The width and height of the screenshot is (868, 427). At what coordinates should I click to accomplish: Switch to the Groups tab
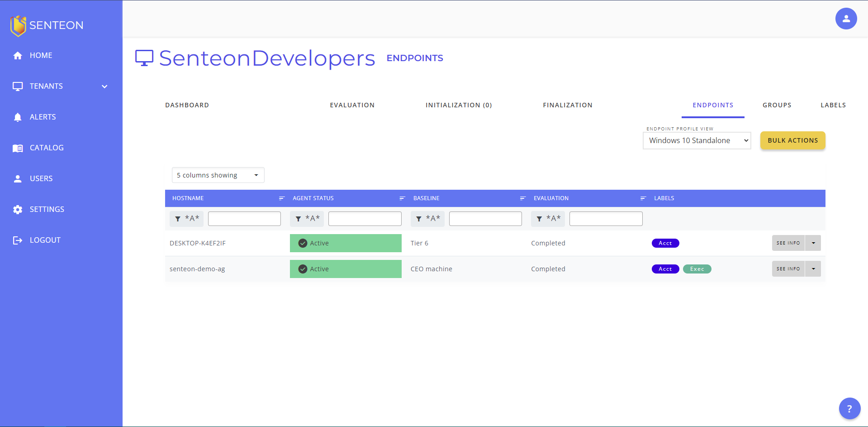pos(777,105)
